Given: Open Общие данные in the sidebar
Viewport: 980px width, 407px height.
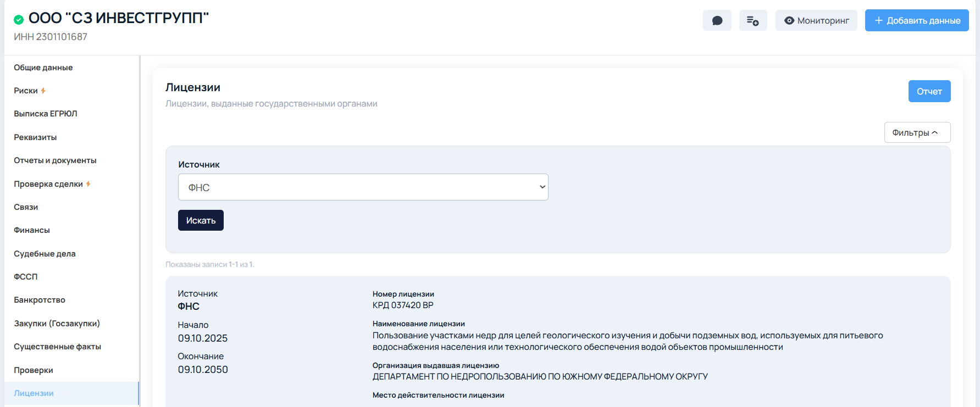Looking at the screenshot, I should coord(43,68).
